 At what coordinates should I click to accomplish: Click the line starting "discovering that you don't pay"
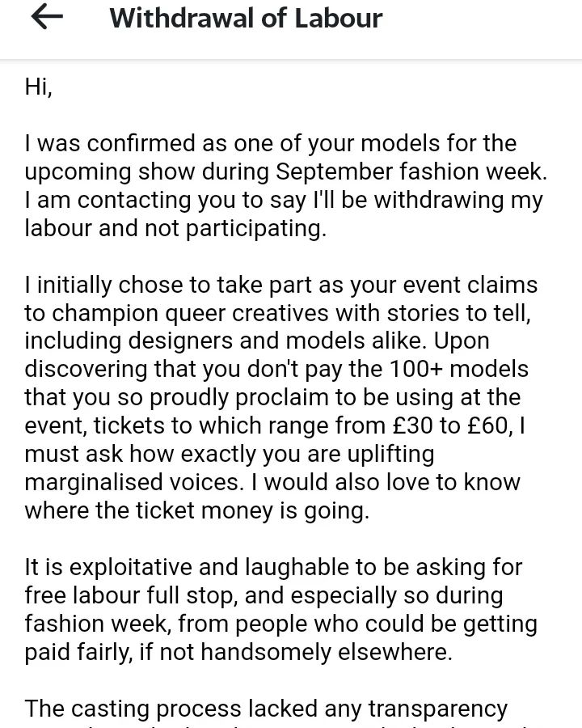(276, 370)
